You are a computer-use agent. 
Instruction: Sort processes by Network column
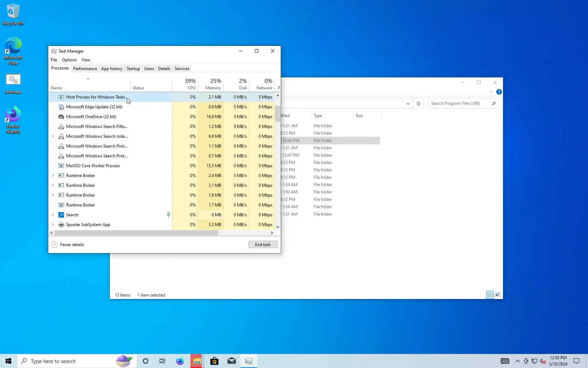(x=262, y=84)
